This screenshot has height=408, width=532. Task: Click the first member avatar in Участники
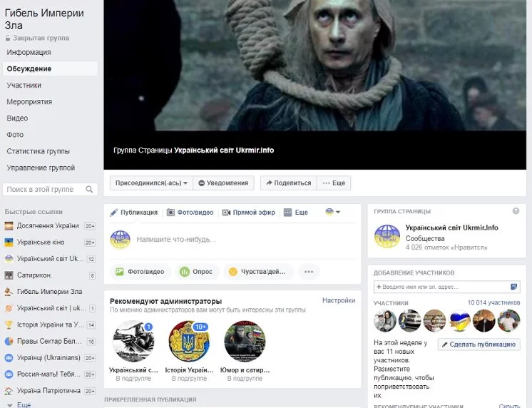pos(385,320)
